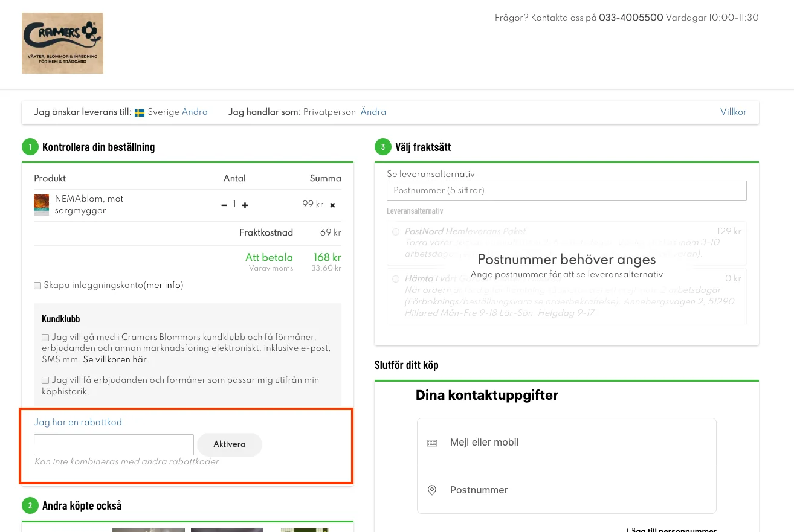Image resolution: width=794 pixels, height=532 pixels.
Task: Click the Cramers logo image
Action: tap(62, 43)
